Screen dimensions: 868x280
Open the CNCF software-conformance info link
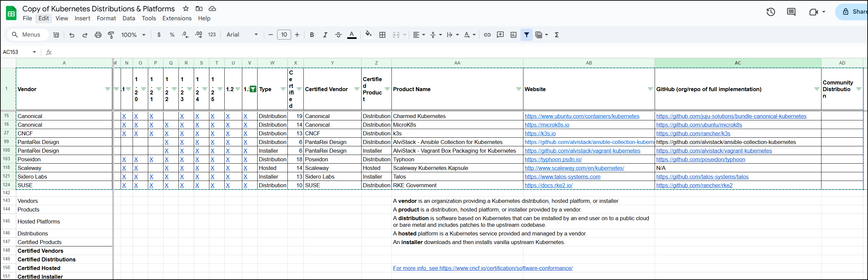tap(483, 268)
